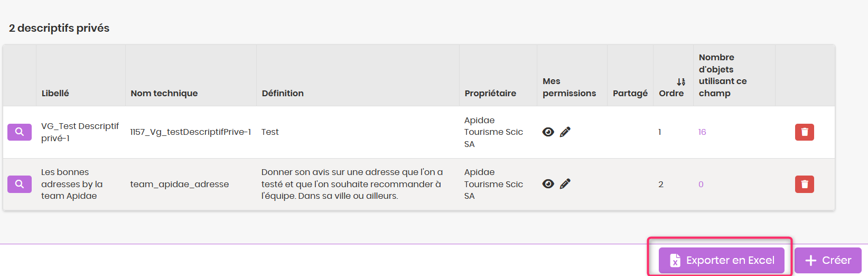
Task: Click Nom technique column header
Action: (x=164, y=93)
